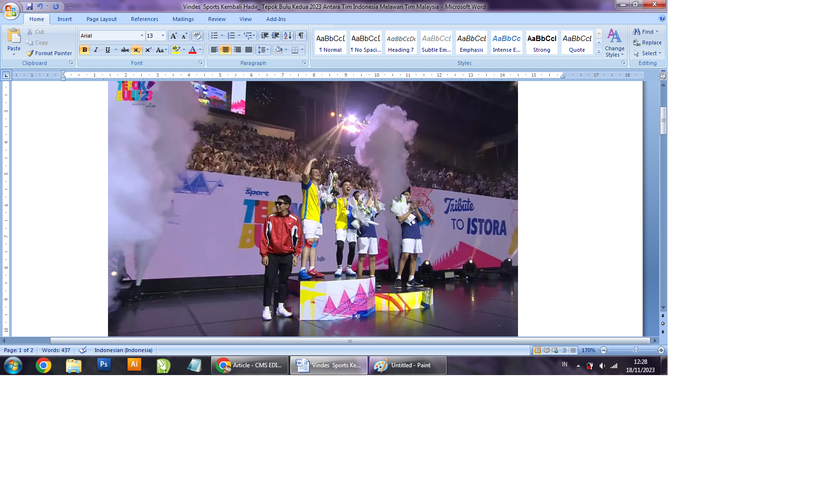Expand the bullets dropdown arrow
Viewport: 820px width, 504px height.
pos(222,36)
